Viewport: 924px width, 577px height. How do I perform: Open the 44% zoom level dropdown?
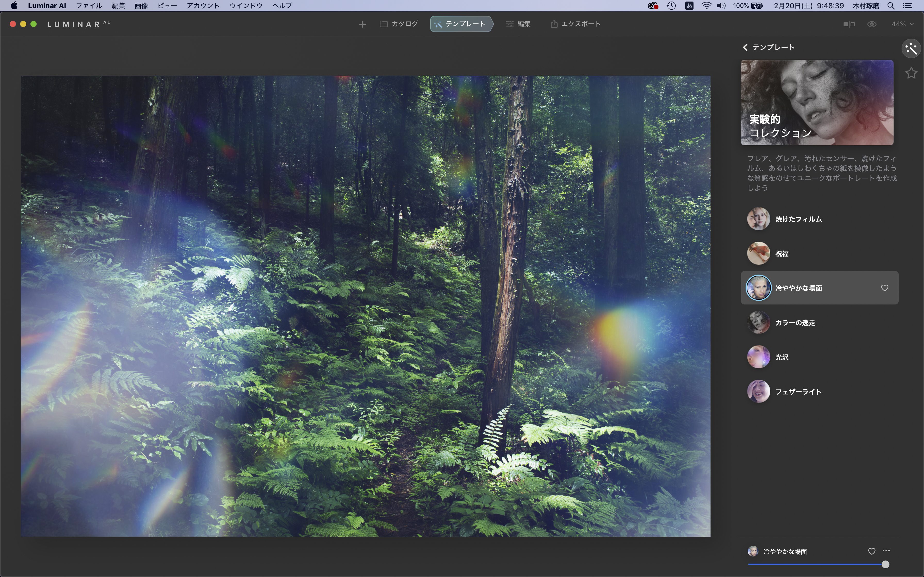(x=902, y=24)
